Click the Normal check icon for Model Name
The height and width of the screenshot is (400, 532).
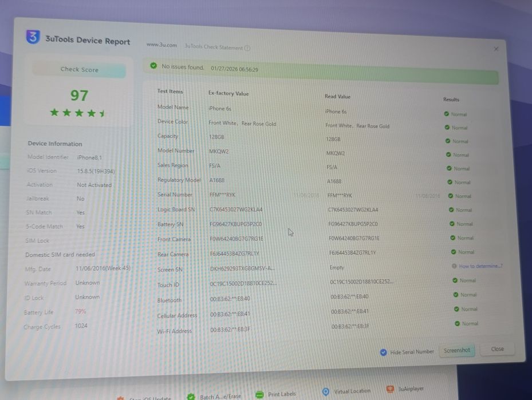click(x=447, y=114)
